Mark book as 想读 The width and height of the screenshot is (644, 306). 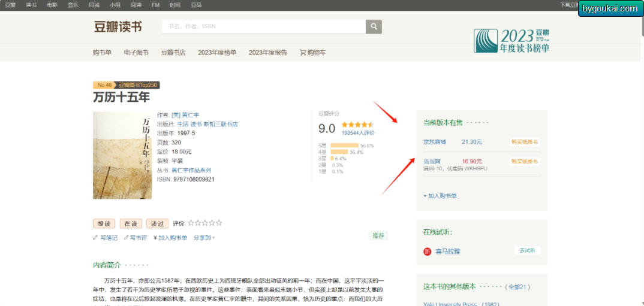point(104,223)
